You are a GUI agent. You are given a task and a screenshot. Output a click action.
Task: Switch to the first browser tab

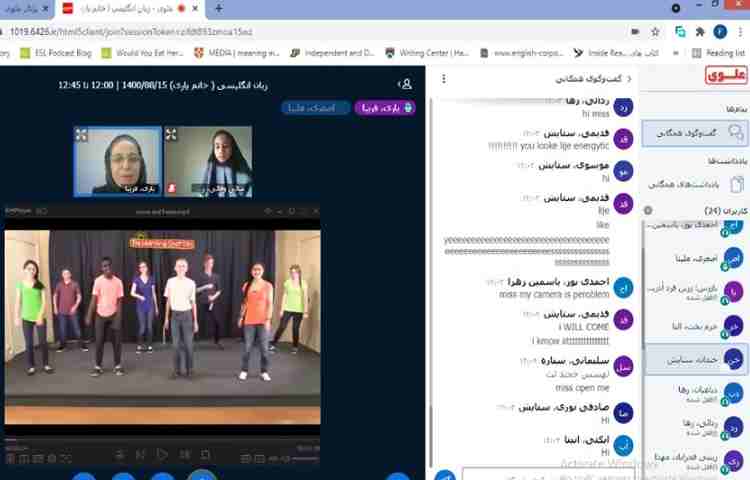pyautogui.click(x=30, y=9)
